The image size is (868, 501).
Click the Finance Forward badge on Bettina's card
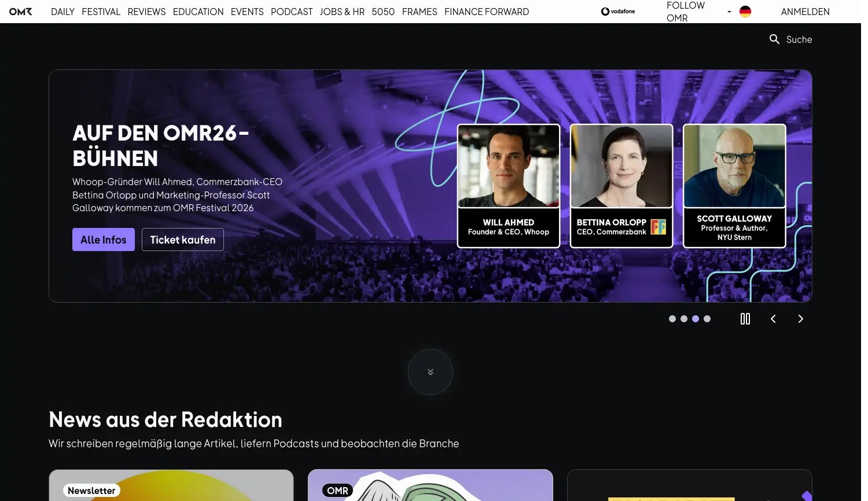coord(659,227)
